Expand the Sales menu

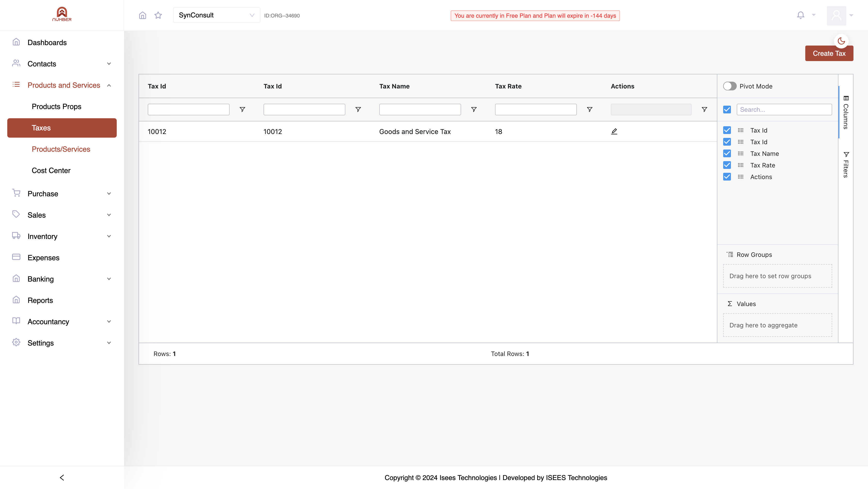click(x=62, y=215)
